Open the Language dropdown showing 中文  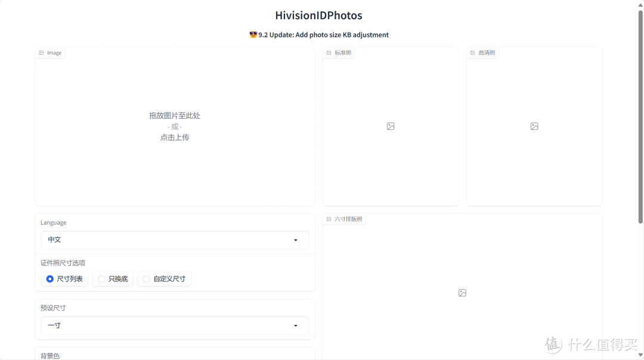[x=175, y=240]
